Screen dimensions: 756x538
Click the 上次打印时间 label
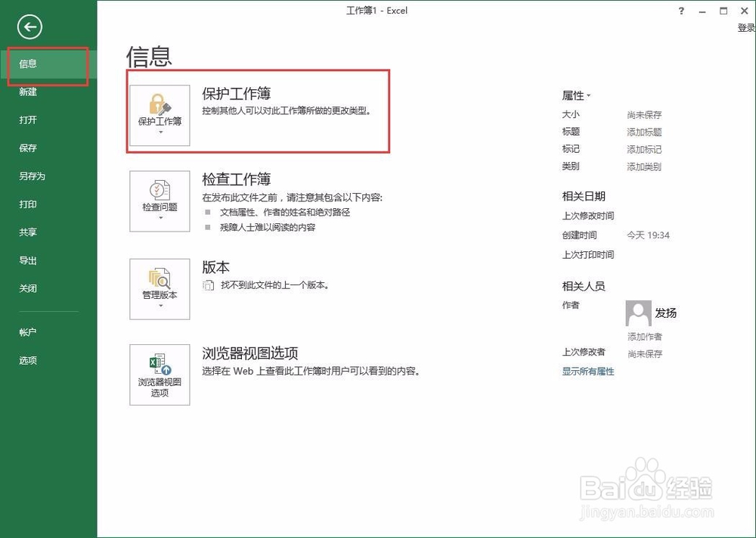[x=587, y=255]
